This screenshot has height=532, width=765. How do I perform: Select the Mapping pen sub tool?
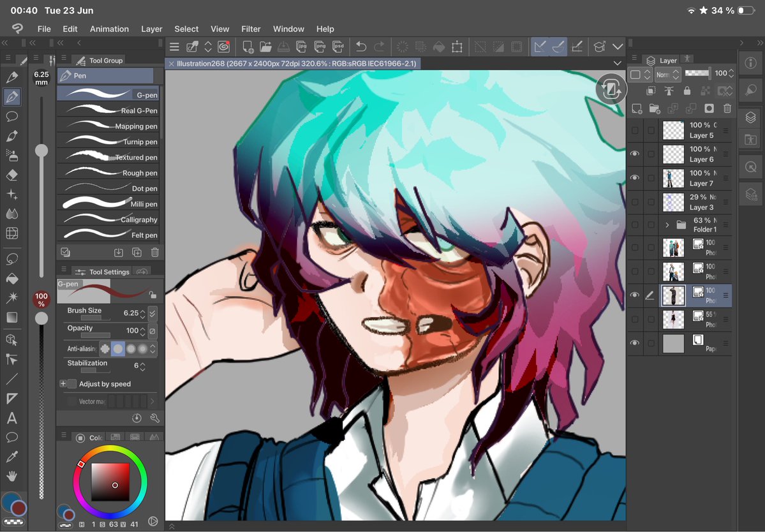(108, 126)
